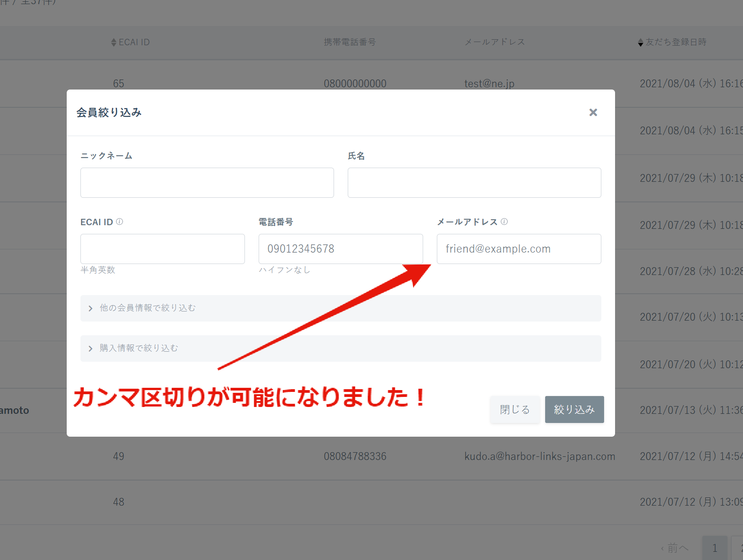Select page 1 in pagination
Viewport: 743px width, 560px height.
click(x=715, y=547)
